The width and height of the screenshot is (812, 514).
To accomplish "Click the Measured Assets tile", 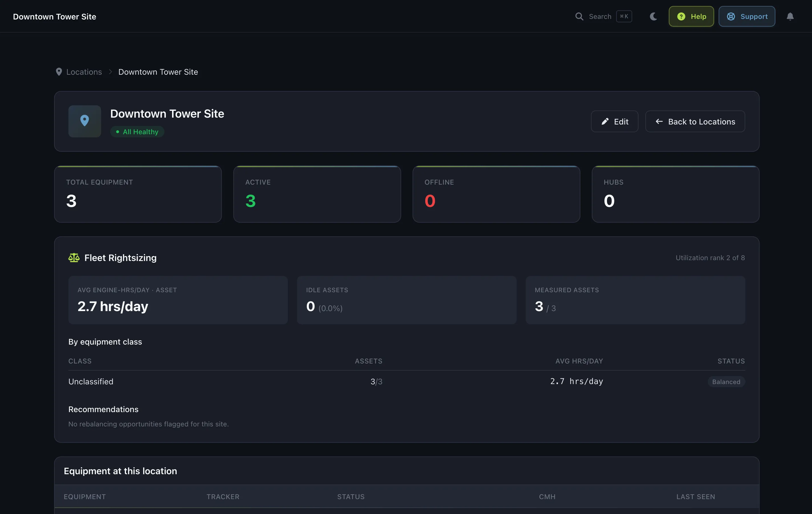I will pyautogui.click(x=635, y=300).
